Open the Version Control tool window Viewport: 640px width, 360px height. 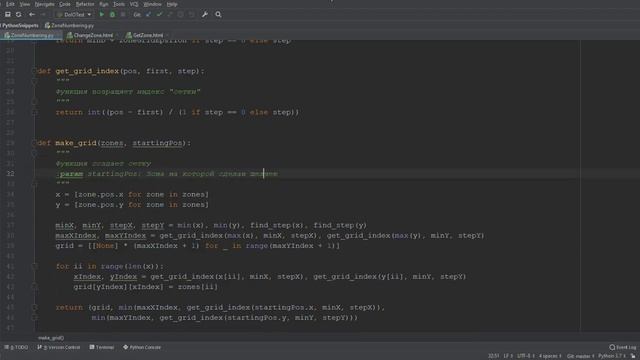tap(59, 347)
